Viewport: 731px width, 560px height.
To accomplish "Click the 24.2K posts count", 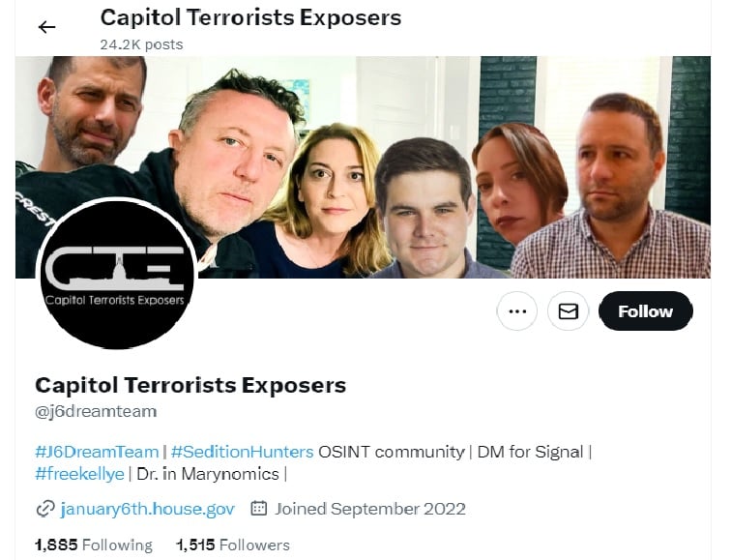I will pos(141,44).
